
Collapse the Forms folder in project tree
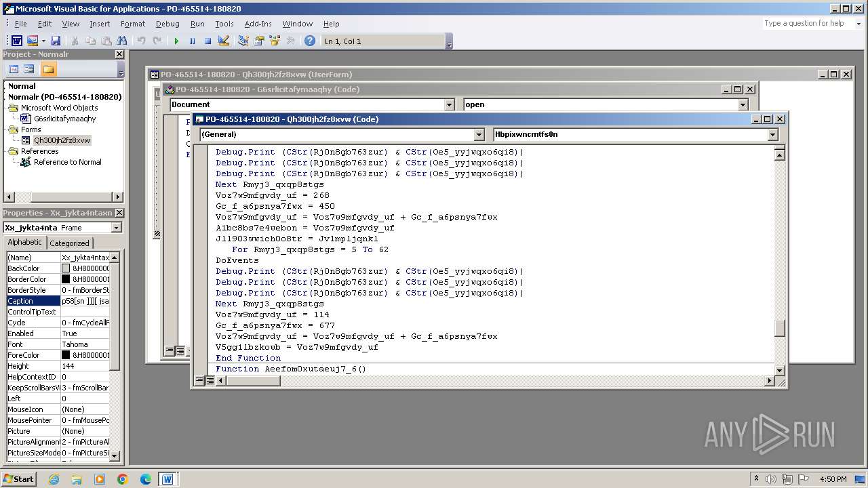[13, 129]
